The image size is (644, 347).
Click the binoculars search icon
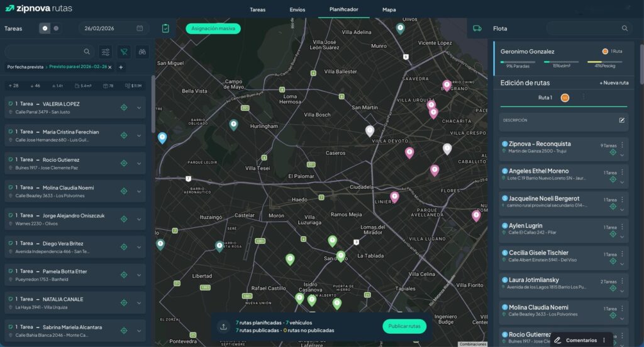coord(142,52)
